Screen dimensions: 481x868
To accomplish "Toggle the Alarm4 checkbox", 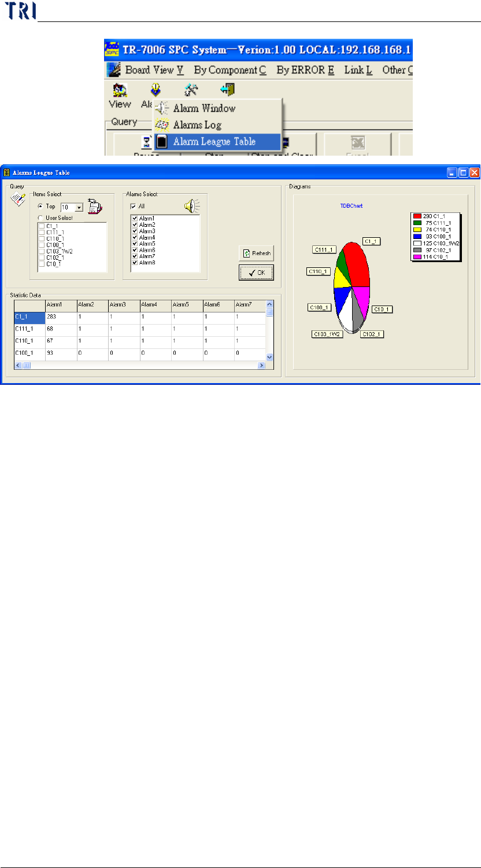I will point(135,237).
